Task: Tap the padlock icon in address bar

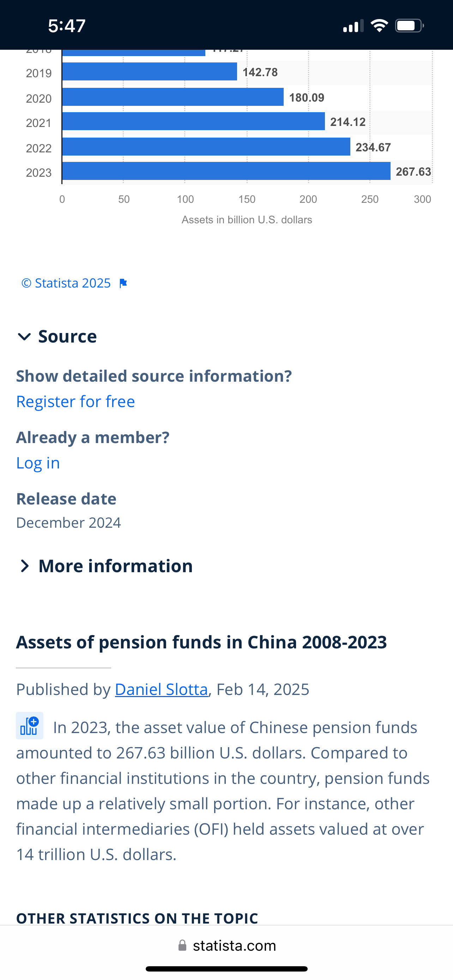Action: 182,945
